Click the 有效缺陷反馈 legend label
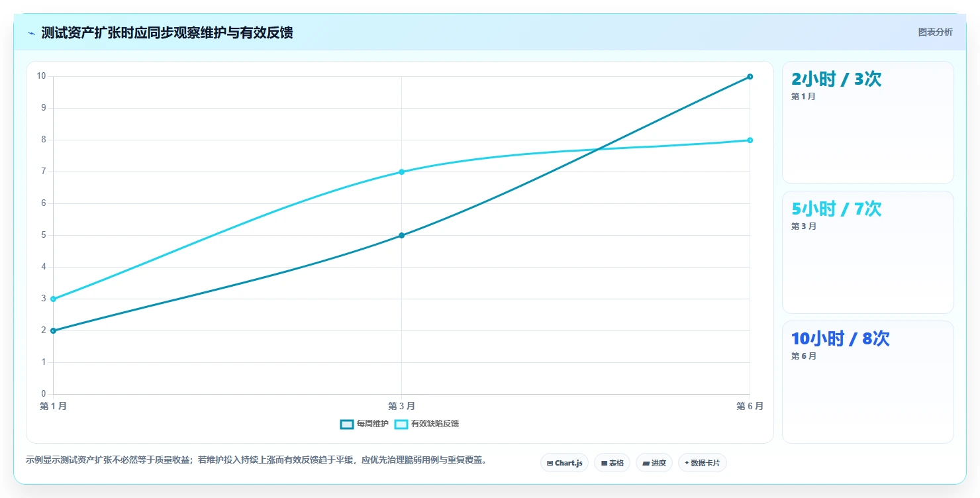 435,424
